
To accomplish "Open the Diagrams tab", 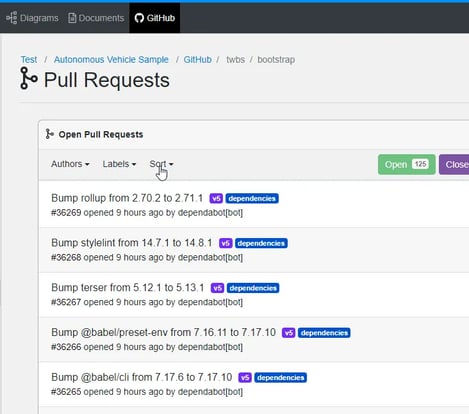I will click(32, 18).
